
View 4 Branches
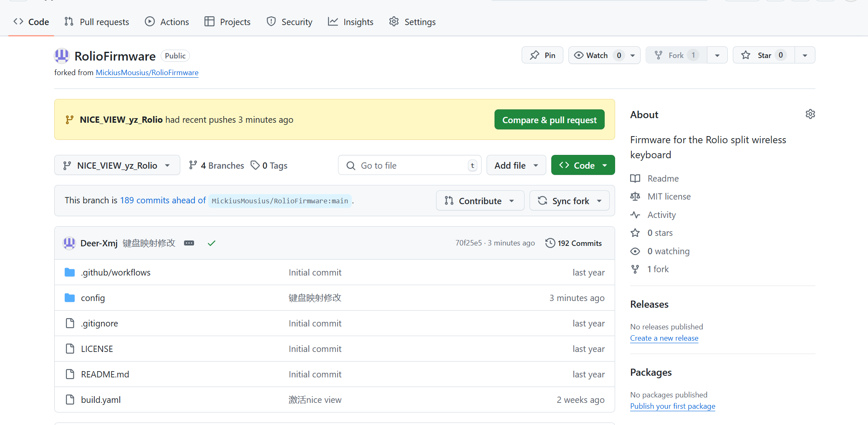tap(216, 165)
